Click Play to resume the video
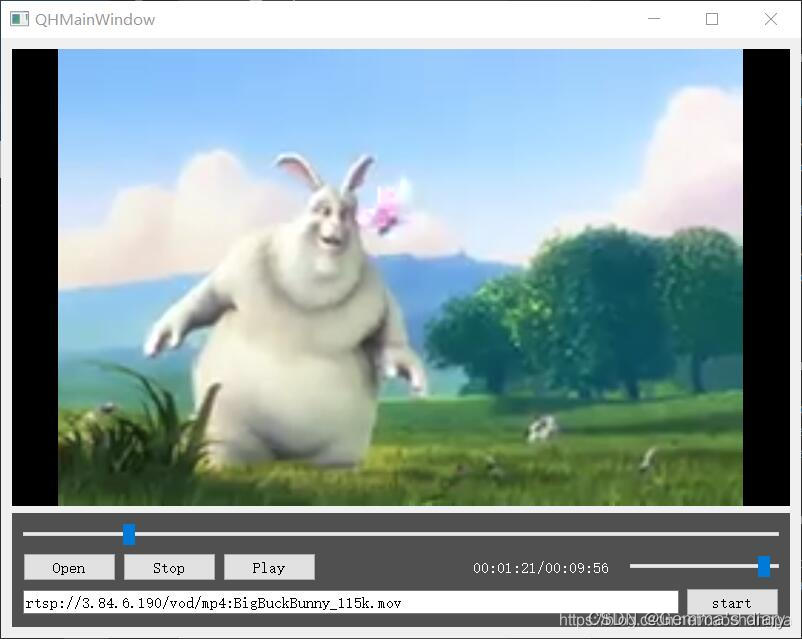 click(269, 567)
